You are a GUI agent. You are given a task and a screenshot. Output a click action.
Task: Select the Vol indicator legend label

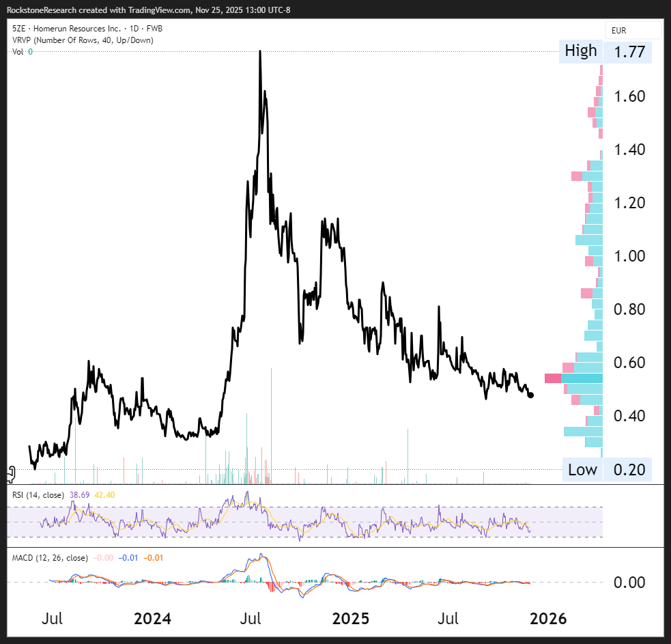[x=18, y=52]
